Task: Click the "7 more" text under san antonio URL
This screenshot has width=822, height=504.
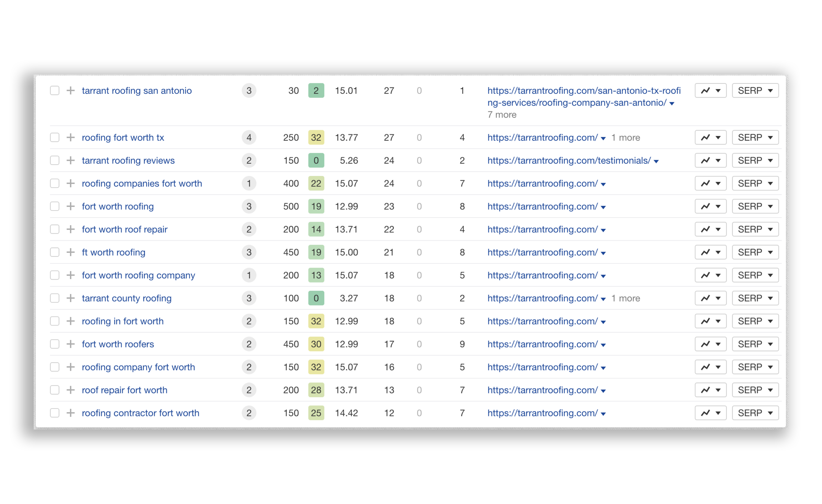Action: click(x=502, y=115)
